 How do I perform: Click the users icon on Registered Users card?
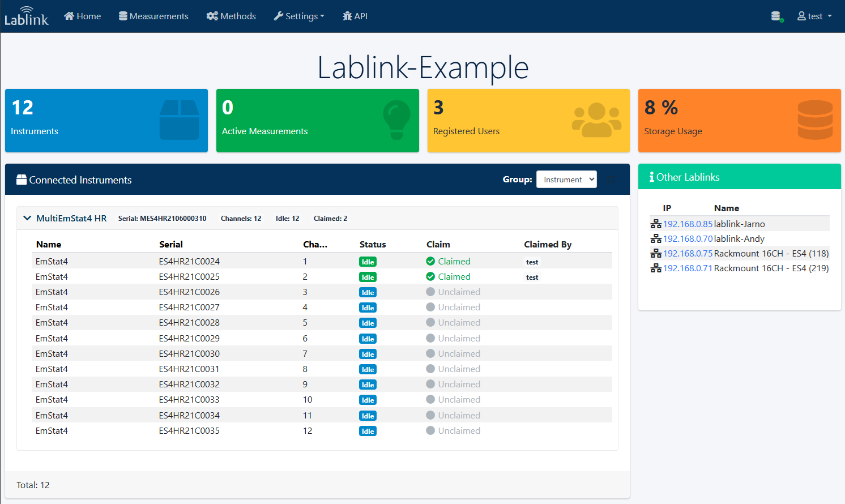[596, 120]
